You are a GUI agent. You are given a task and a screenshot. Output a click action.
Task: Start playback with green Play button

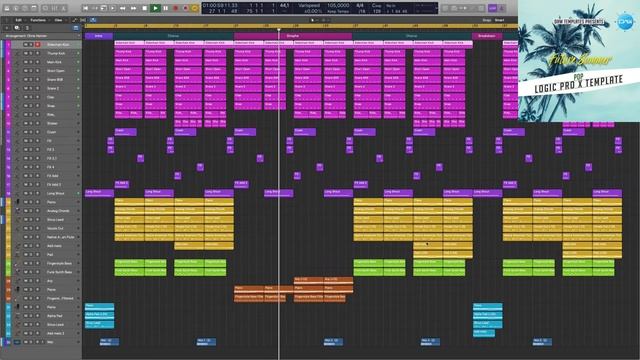(x=155, y=8)
